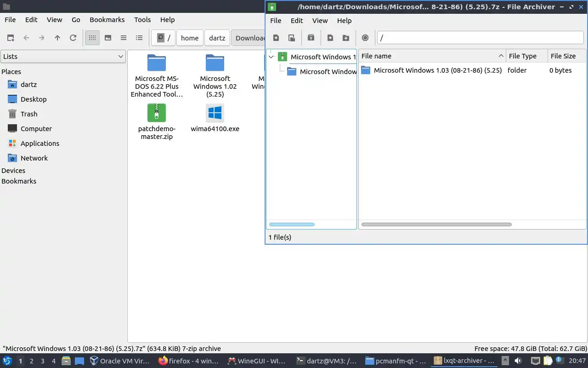This screenshot has height=368, width=588.
Task: Open the LXQt main menu
Action: pyautogui.click(x=7, y=361)
